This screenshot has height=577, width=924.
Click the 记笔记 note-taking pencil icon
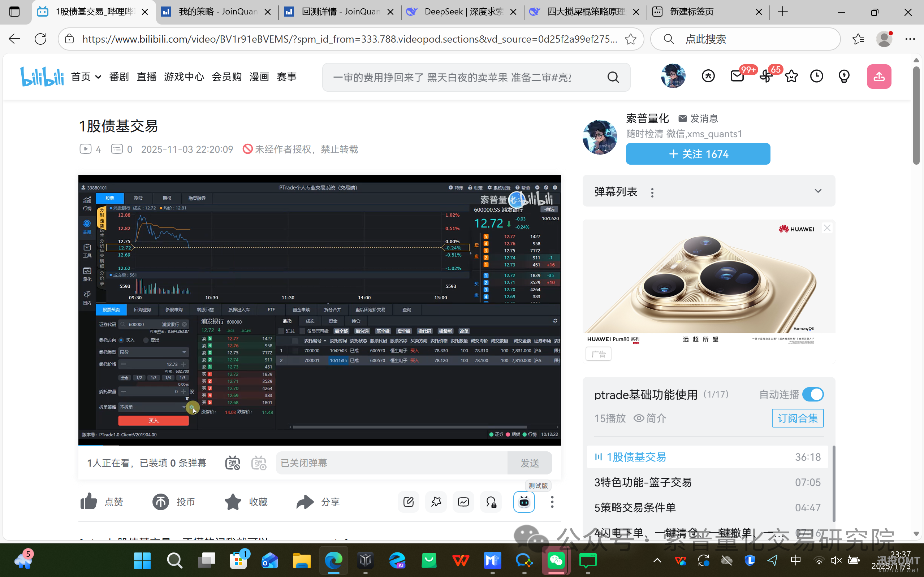pos(408,502)
